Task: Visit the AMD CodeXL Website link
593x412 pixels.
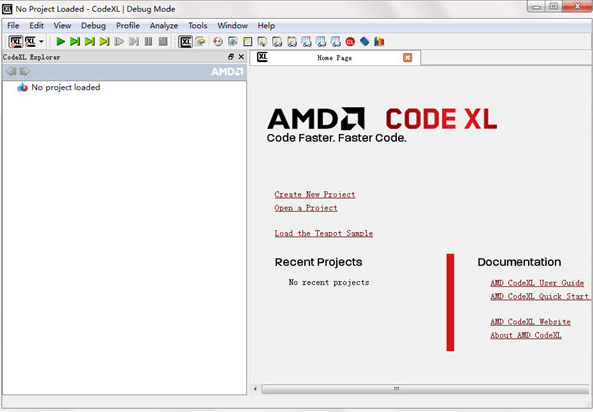Action: [x=530, y=322]
